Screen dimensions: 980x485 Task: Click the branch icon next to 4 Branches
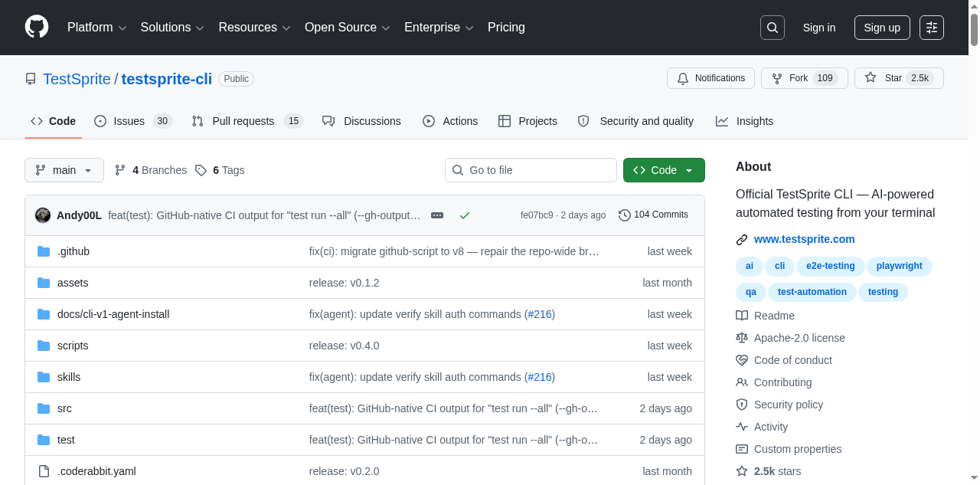(120, 170)
